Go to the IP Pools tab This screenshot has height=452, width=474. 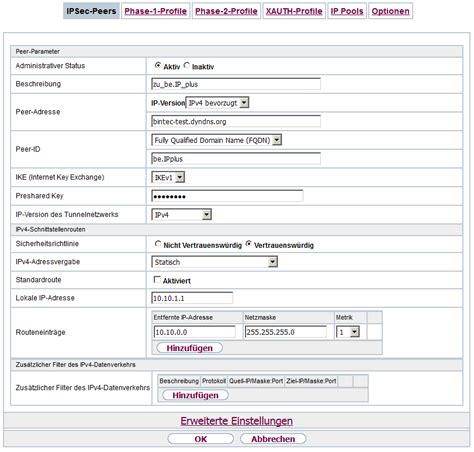(x=347, y=11)
